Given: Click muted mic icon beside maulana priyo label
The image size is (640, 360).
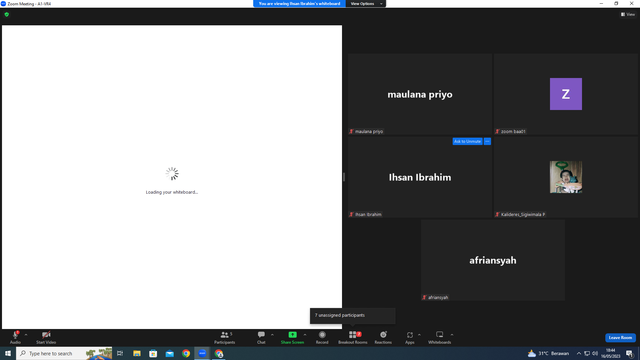Looking at the screenshot, I should tap(351, 131).
